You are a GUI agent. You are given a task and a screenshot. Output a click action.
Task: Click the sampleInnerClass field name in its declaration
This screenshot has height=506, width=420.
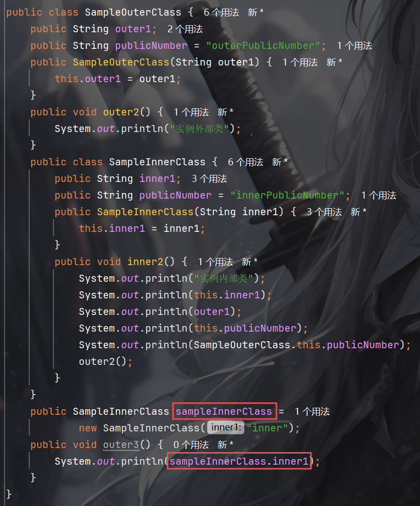[224, 412]
